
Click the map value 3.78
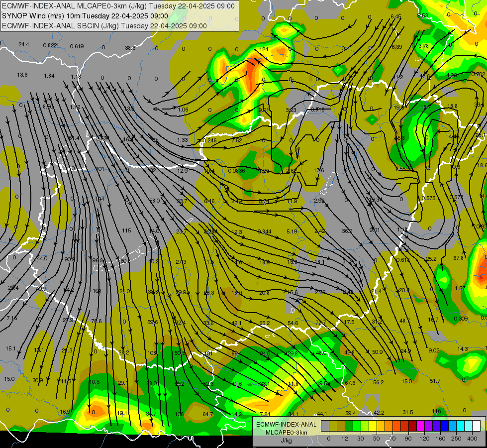(424, 46)
